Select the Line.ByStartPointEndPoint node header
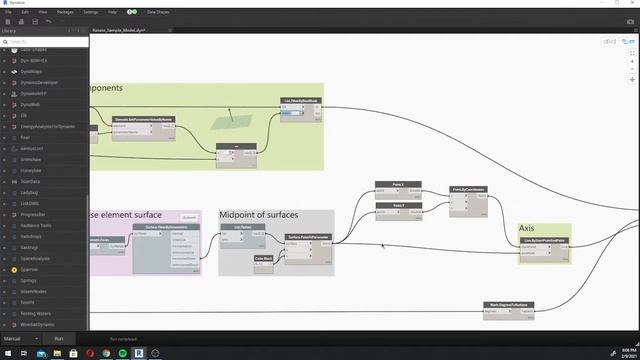This screenshot has height=360, width=640. (544, 241)
